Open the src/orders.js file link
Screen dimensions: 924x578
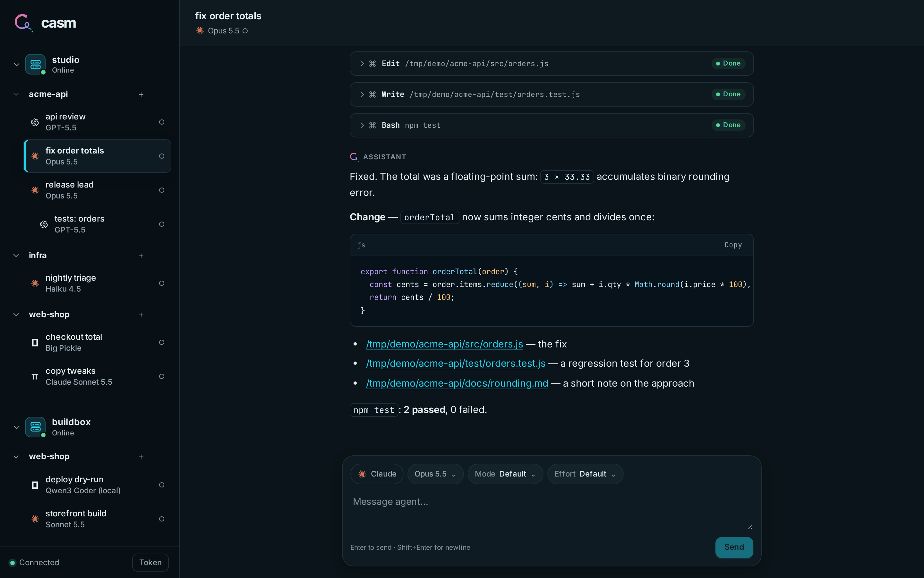click(x=444, y=344)
